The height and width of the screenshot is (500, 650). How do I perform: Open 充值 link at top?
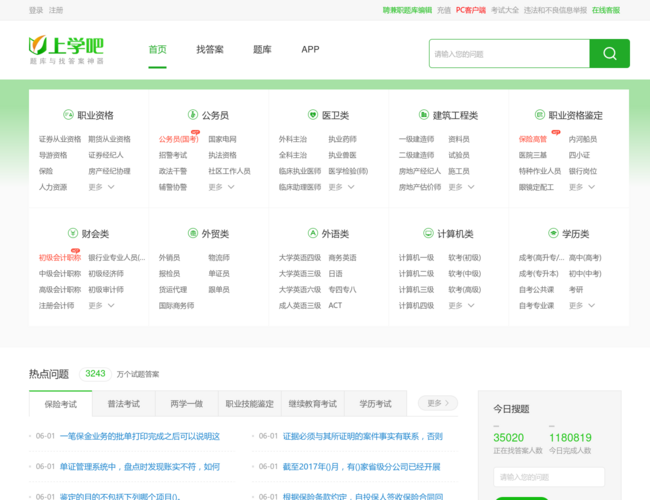tap(444, 10)
